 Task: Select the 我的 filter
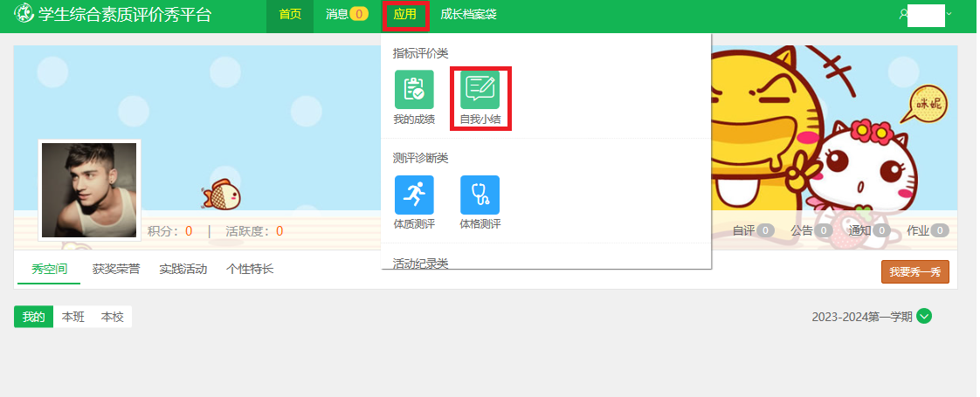[34, 317]
